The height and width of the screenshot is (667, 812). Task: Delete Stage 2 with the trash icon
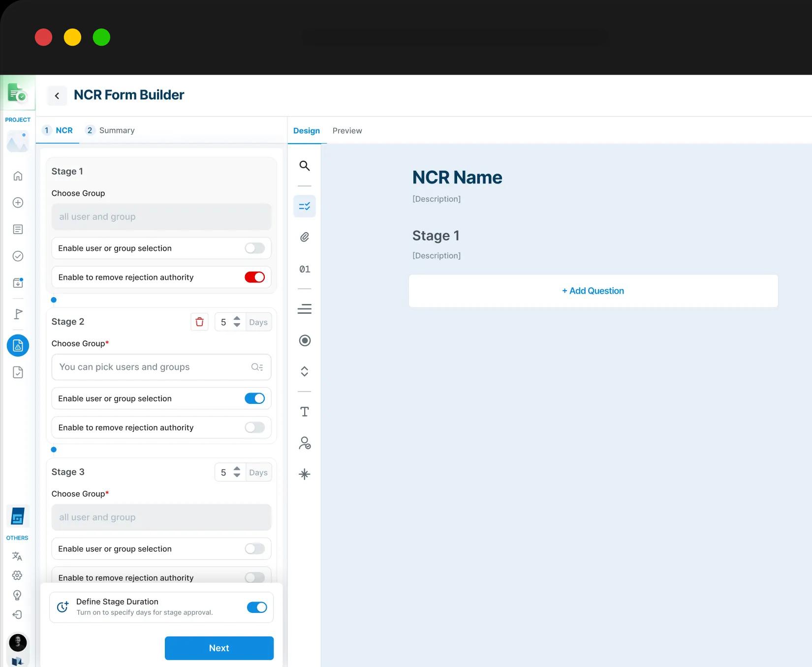tap(199, 322)
